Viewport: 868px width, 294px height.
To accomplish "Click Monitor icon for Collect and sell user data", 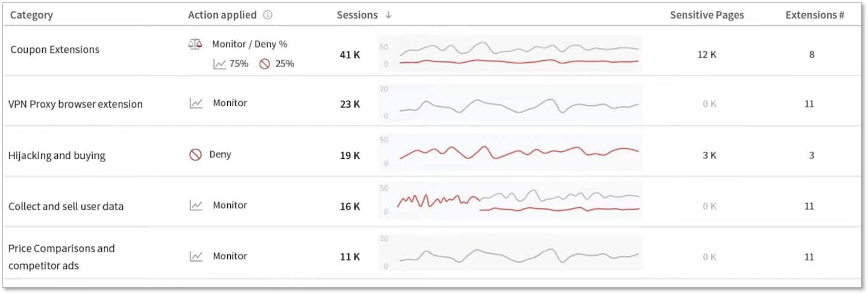I will (x=196, y=205).
